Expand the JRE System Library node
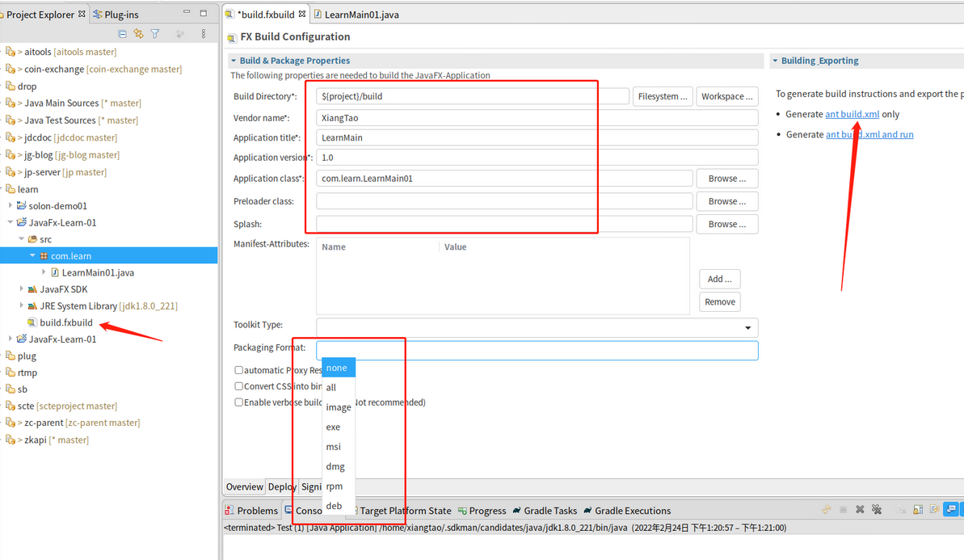 (22, 305)
